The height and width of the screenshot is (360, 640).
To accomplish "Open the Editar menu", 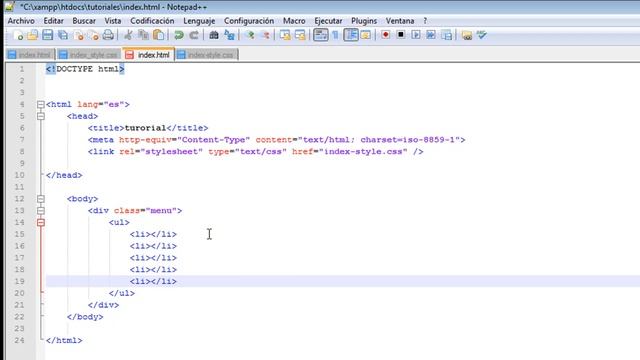I will pos(53,21).
